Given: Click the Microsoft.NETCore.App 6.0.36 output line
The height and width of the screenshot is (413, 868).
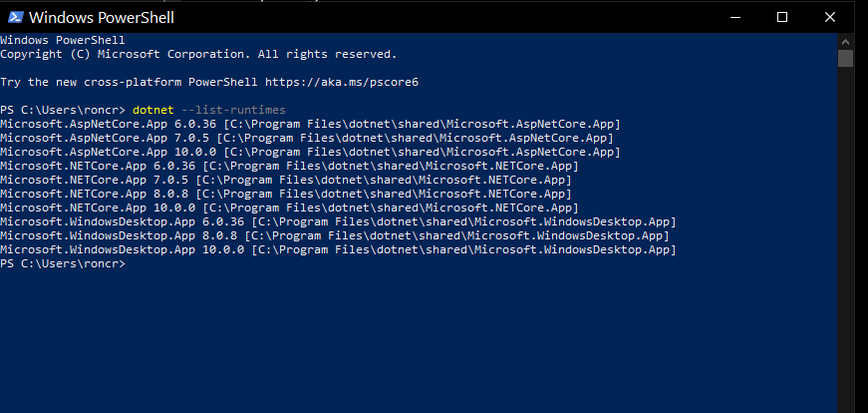Looking at the screenshot, I should pos(289,166).
